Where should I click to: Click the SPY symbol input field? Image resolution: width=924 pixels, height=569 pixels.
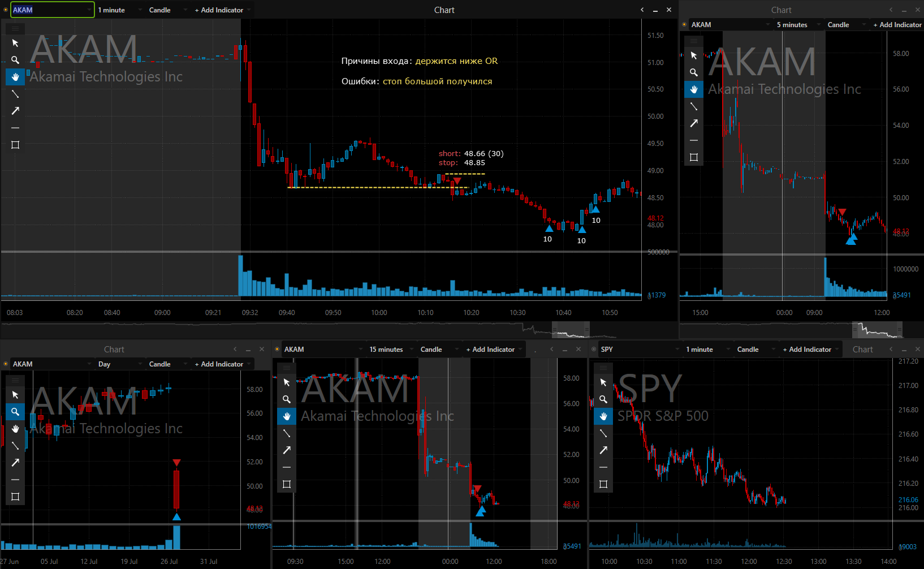tap(640, 349)
